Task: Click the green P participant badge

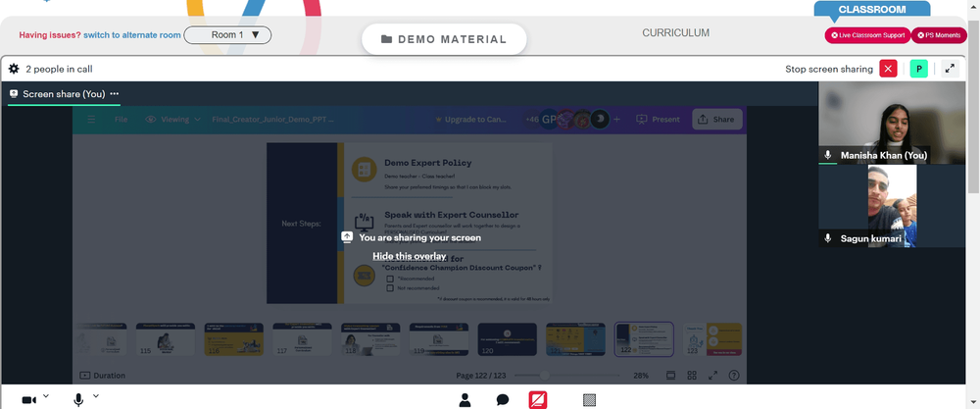Action: pos(919,69)
